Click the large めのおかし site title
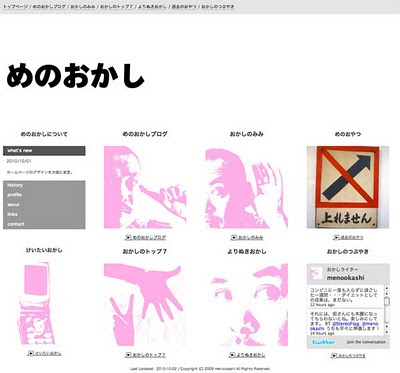The image size is (400, 373). pos(75,76)
